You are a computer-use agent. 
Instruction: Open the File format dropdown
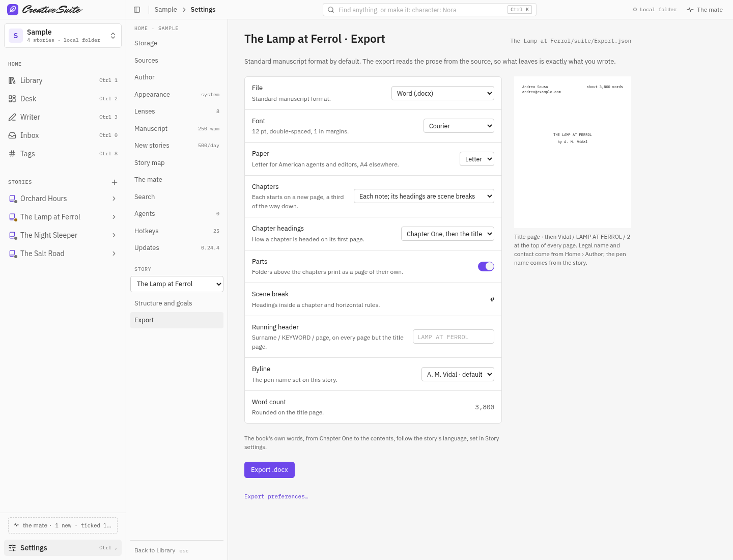(443, 93)
